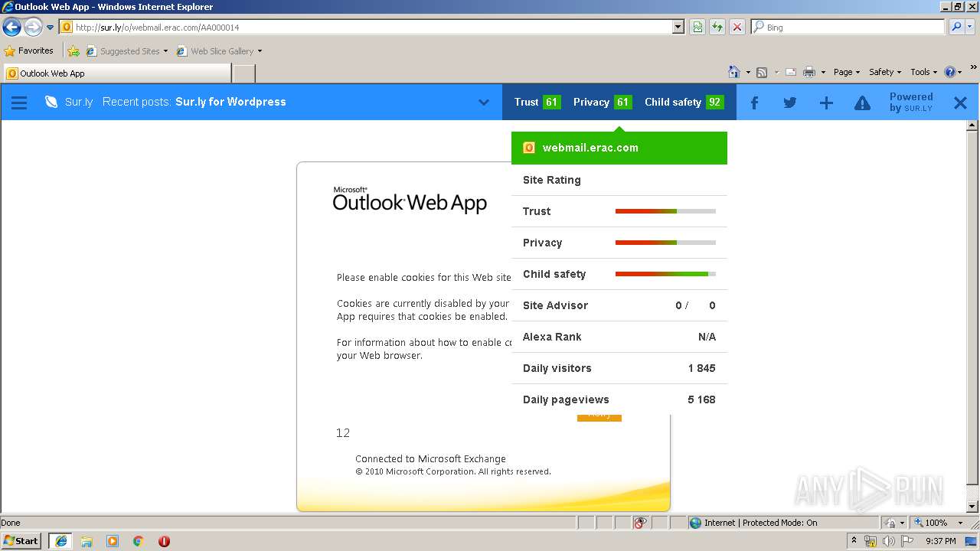Share page on Twitter
Image resolution: width=980 pixels, height=551 pixels.
[x=790, y=103]
